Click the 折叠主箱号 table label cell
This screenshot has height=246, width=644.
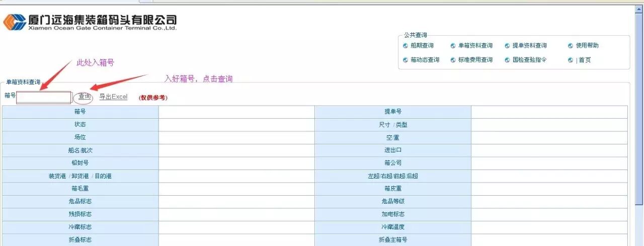[x=393, y=240]
